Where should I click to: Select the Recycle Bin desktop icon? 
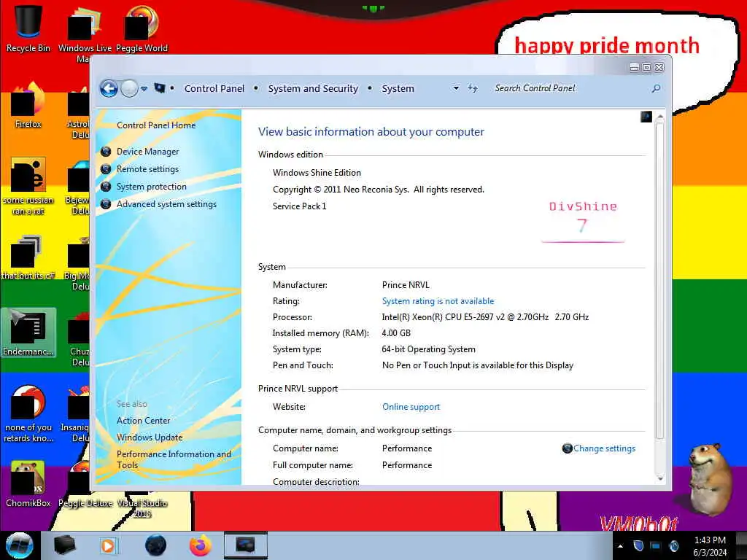pos(28,28)
